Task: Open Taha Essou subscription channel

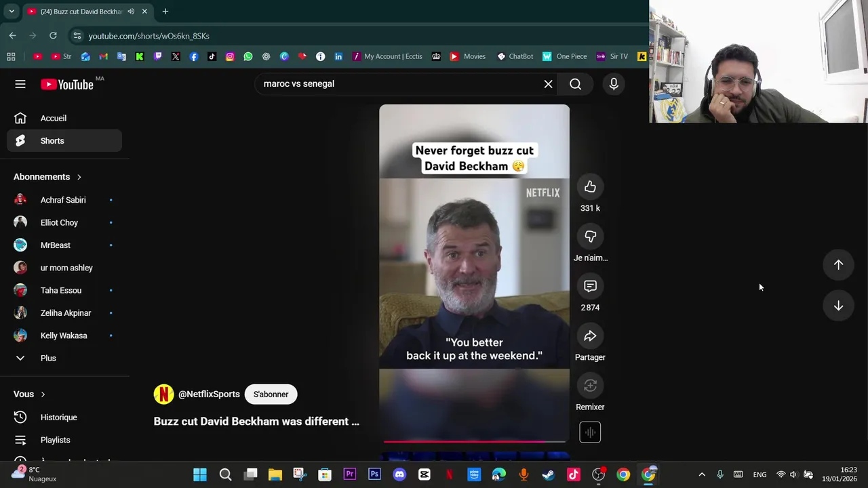Action: 64,290
